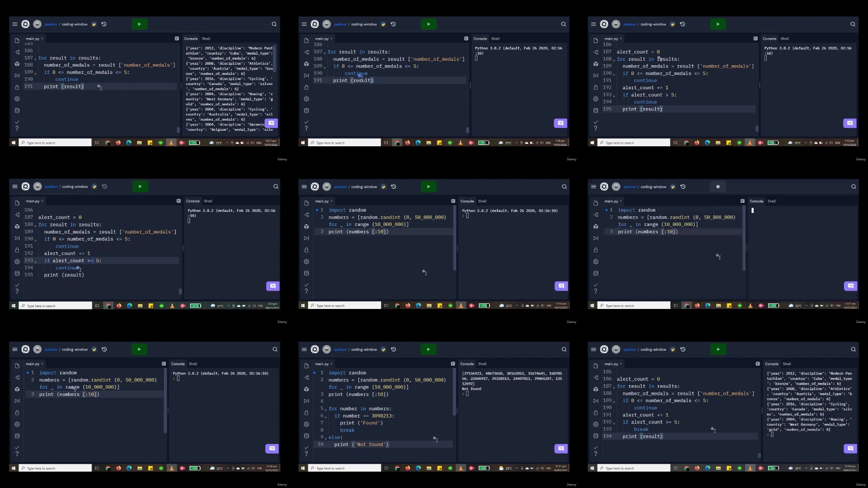Open the Packages cube in top-left frame
868x488 pixels.
(x=17, y=64)
